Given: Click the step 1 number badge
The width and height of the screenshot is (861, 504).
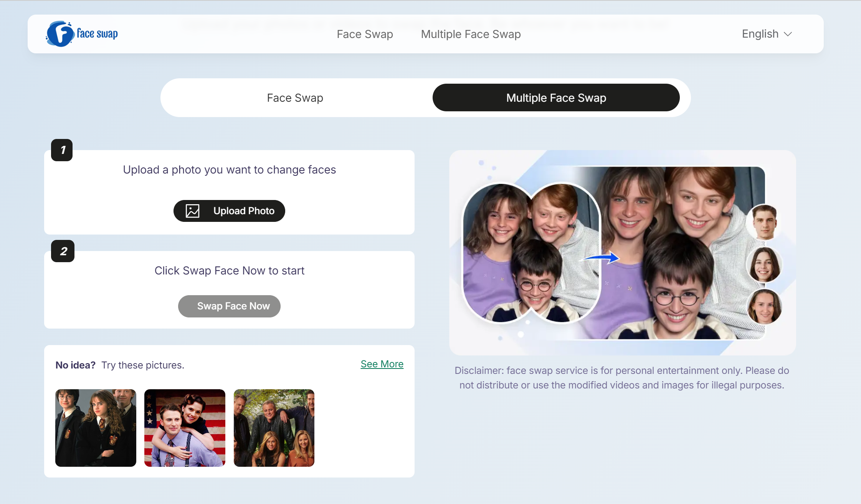Looking at the screenshot, I should click(x=62, y=150).
